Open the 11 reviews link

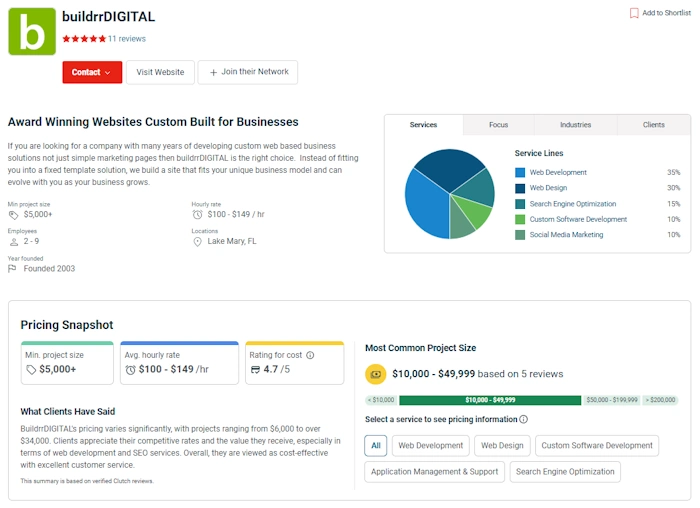point(127,39)
